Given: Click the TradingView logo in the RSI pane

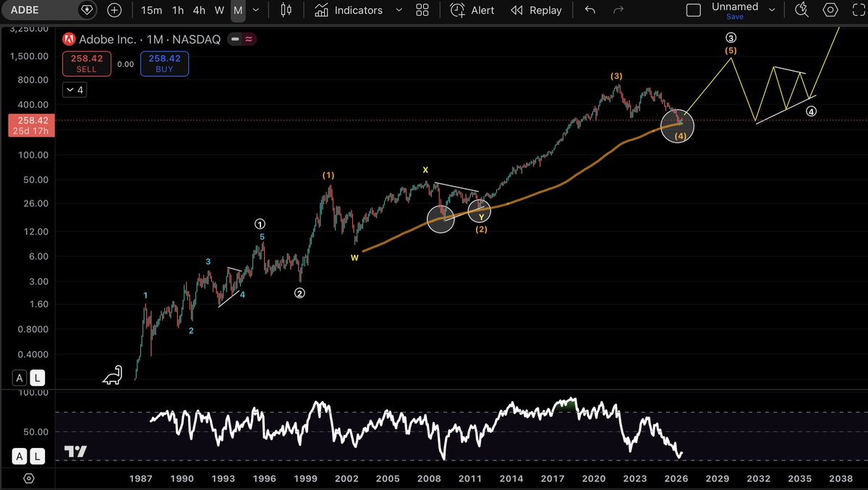Looking at the screenshot, I should point(75,451).
